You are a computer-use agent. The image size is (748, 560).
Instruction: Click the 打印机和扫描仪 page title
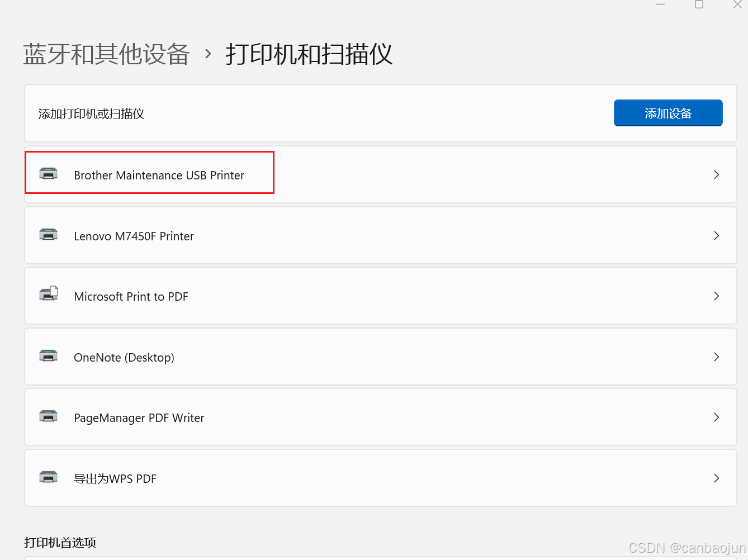coord(309,55)
